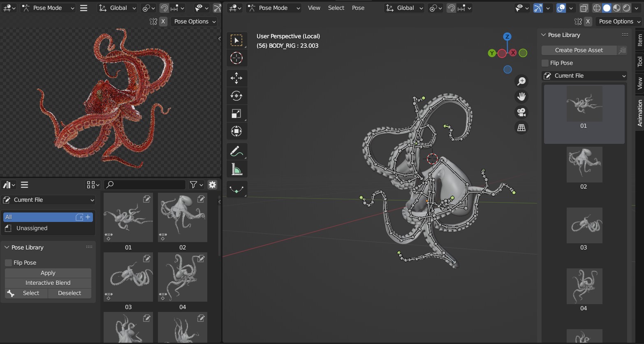Screen dimensions: 644x344
Task: Select the Unassigned catalog
Action: 49,228
